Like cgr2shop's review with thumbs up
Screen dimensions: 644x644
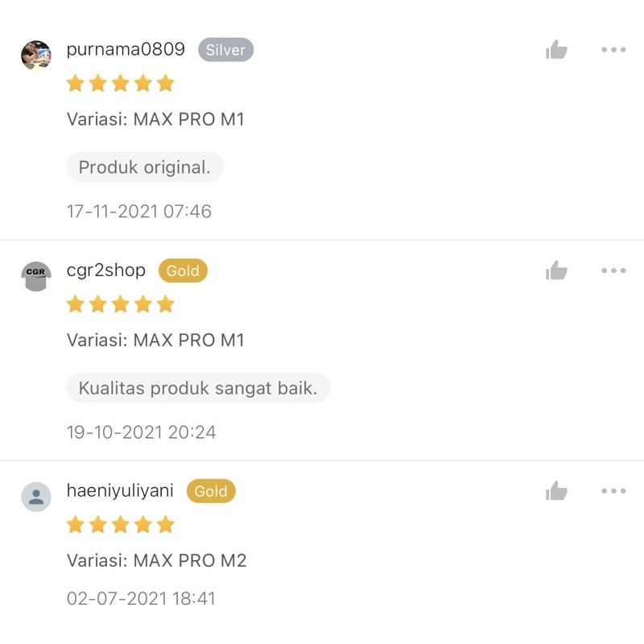point(556,270)
